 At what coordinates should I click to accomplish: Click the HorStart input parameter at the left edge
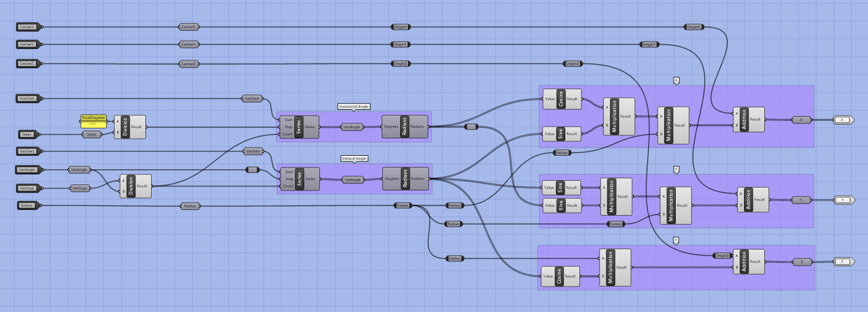click(x=28, y=98)
